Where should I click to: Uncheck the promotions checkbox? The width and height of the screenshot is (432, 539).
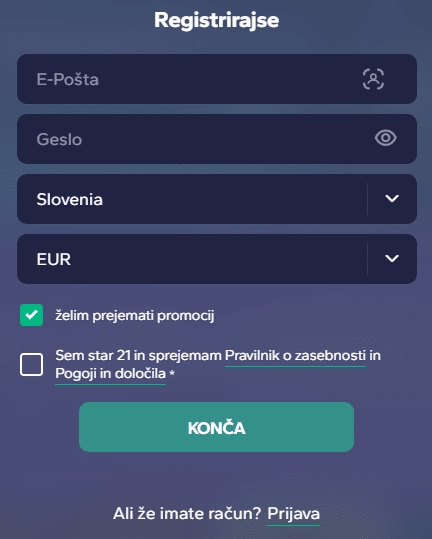[31, 315]
